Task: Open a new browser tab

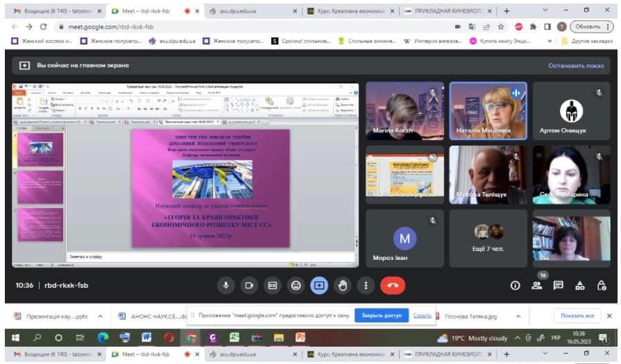Action: (x=507, y=11)
